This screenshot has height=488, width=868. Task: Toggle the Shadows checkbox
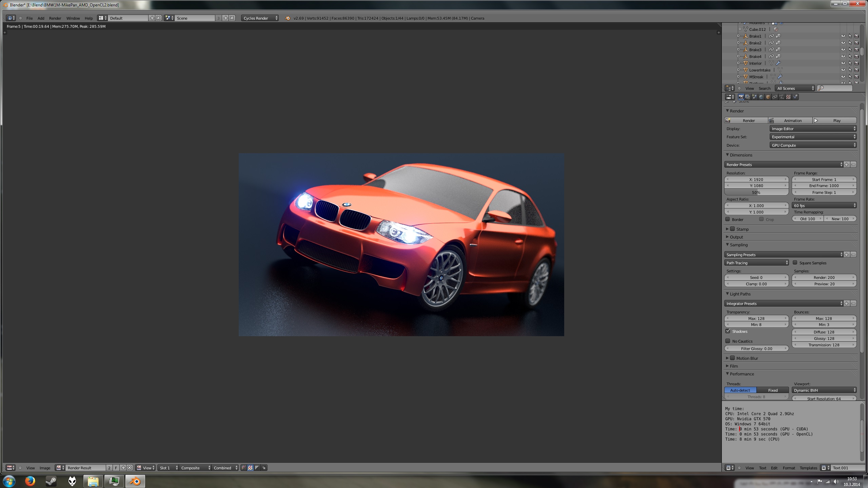(728, 331)
